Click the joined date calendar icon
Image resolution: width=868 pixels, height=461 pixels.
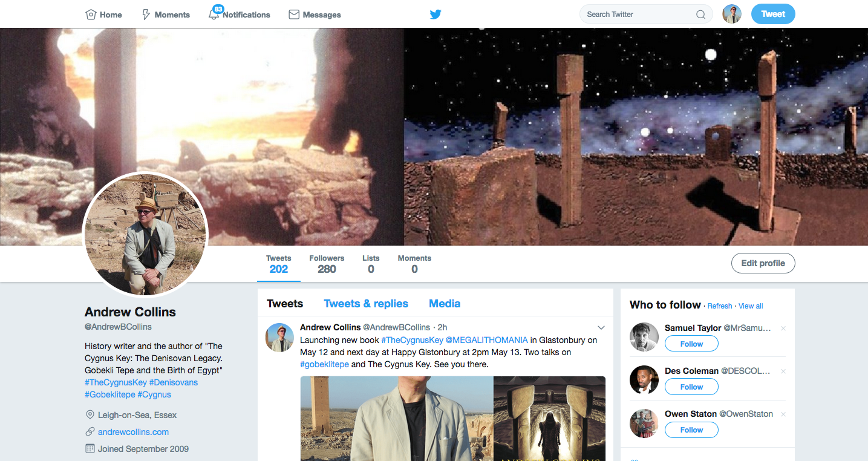click(x=90, y=449)
